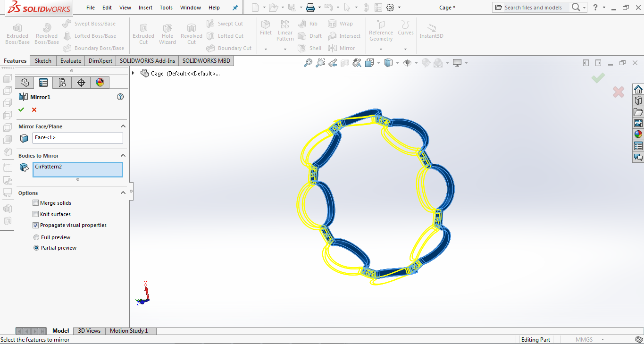
Task: Confirm the feature using viewport green checkmark
Action: pos(598,78)
